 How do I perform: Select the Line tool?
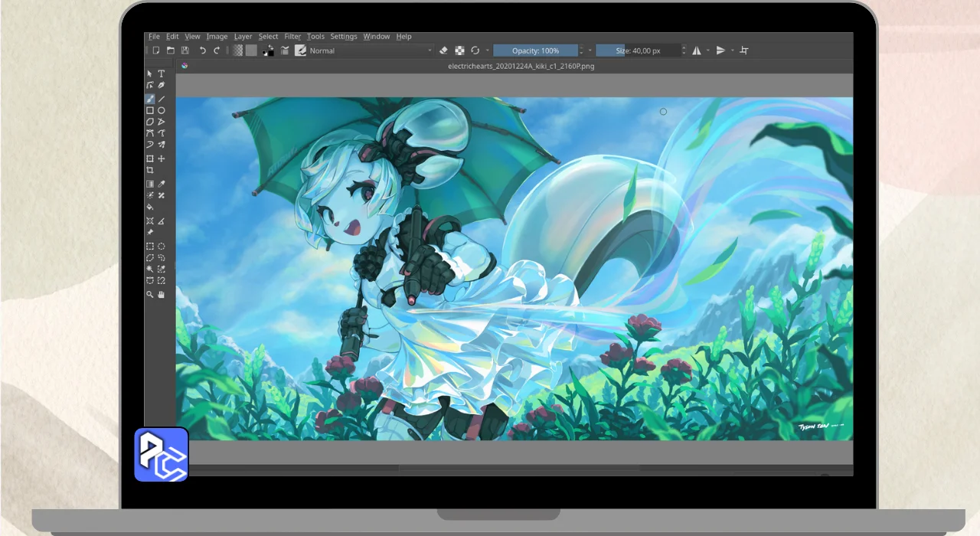(162, 99)
